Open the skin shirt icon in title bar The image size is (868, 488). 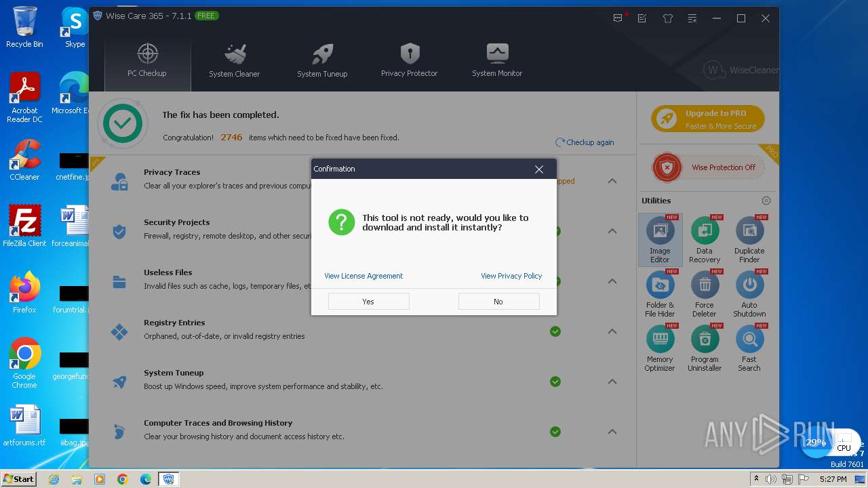[668, 18]
